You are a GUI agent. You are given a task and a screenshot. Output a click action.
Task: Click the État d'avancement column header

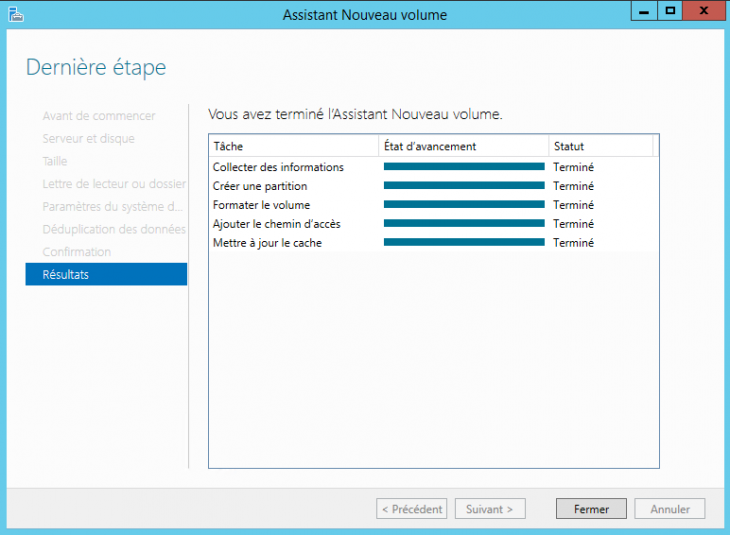click(x=464, y=146)
